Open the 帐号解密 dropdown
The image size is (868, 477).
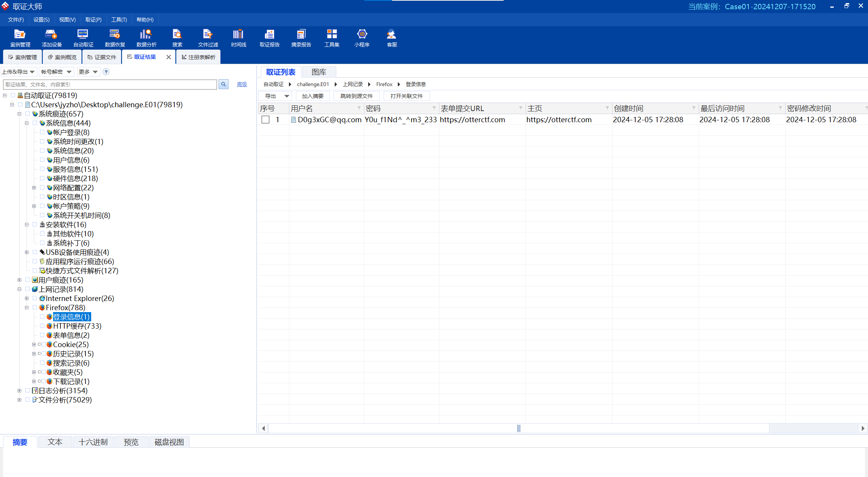click(56, 72)
